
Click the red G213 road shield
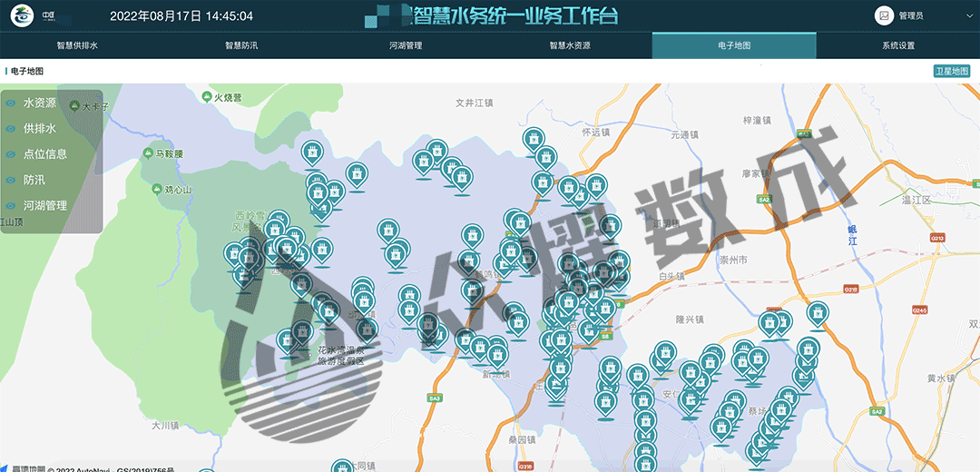936,238
